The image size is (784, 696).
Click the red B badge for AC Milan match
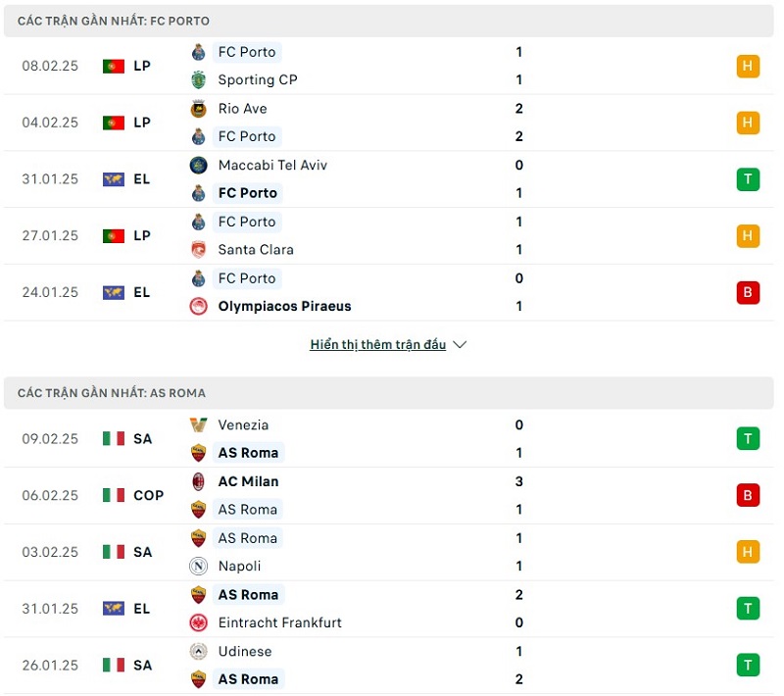point(748,495)
